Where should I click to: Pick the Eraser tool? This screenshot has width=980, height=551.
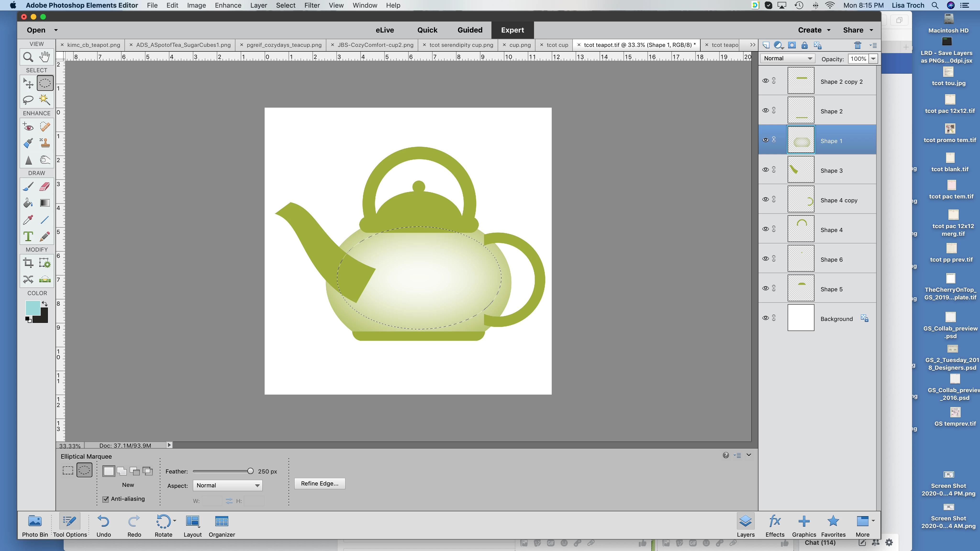[45, 186]
